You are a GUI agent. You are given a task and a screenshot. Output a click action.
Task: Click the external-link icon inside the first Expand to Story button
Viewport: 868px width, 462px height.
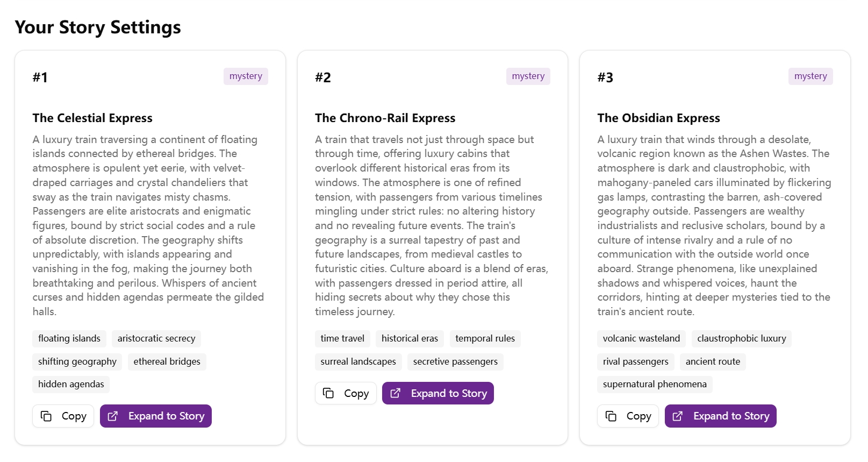[113, 416]
